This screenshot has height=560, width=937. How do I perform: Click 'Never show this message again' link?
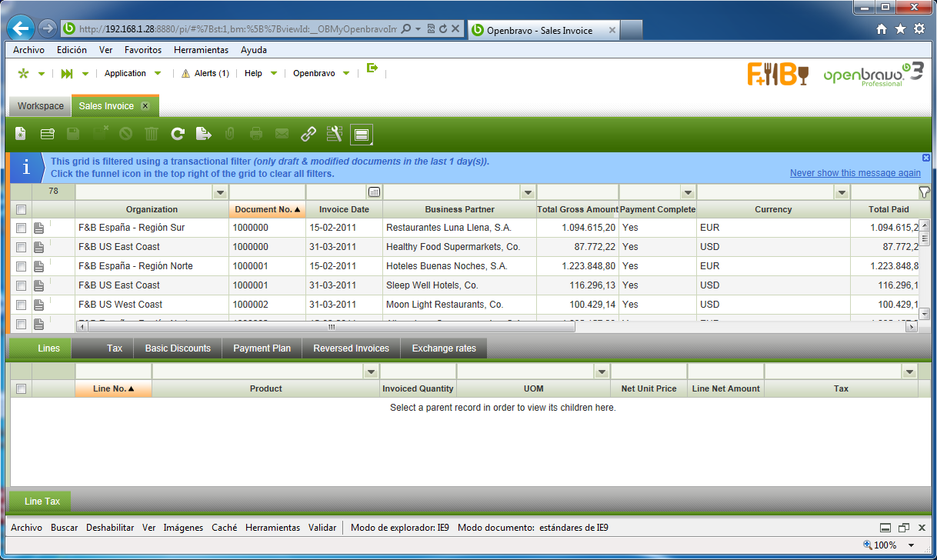click(855, 173)
